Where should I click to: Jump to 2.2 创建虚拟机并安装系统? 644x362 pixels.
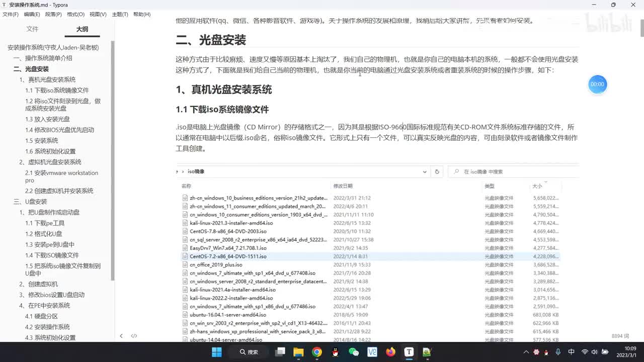point(59,191)
